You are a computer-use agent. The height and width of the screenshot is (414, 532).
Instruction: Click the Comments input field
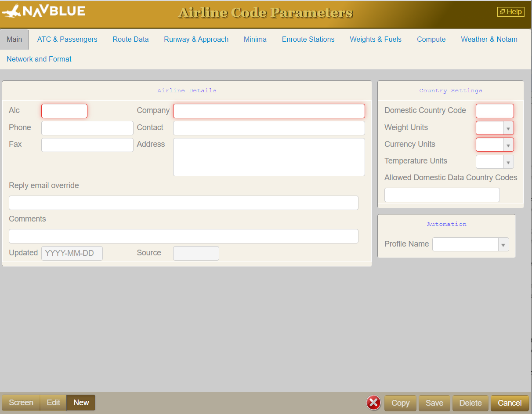point(184,236)
